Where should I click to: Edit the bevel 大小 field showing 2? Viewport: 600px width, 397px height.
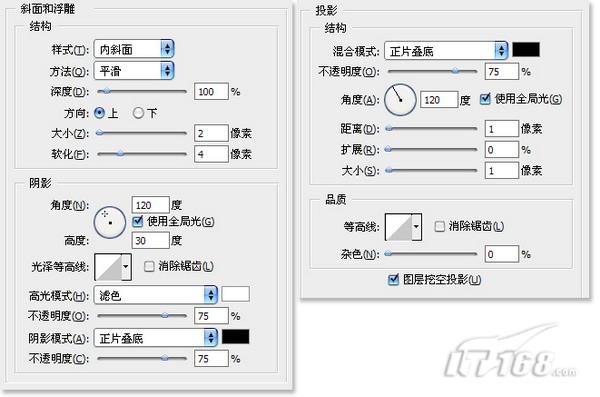(211, 133)
